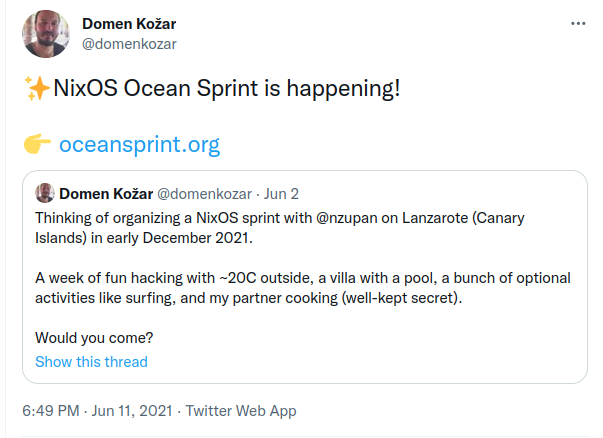This screenshot has height=438, width=603.
Task: Open the oceansprint.org link
Action: [139, 145]
